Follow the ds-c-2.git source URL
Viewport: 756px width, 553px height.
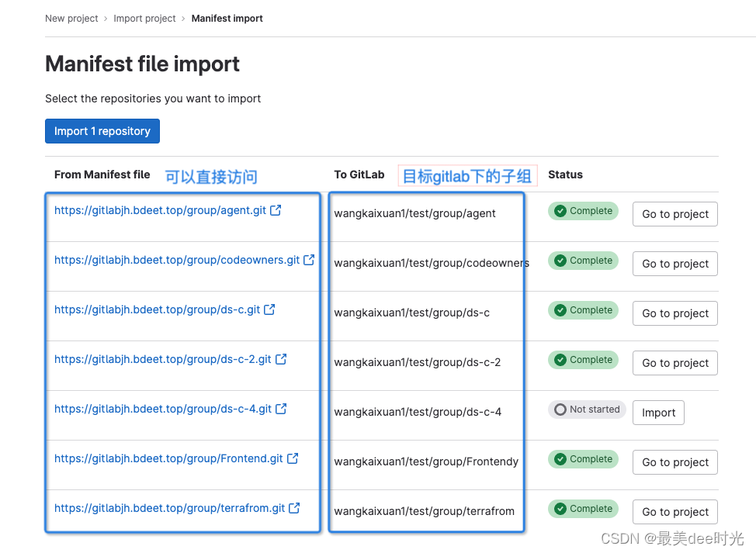coord(163,359)
